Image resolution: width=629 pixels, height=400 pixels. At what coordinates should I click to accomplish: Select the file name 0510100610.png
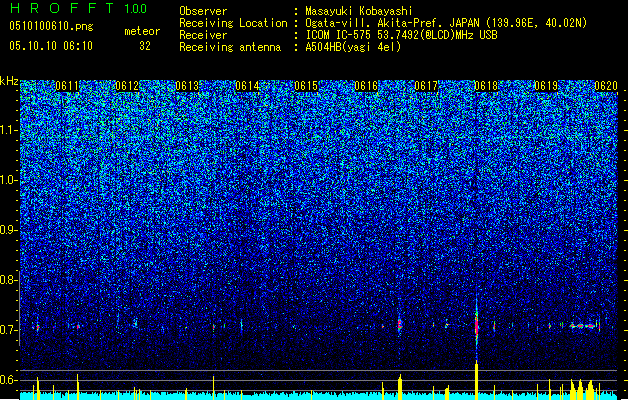[51, 26]
